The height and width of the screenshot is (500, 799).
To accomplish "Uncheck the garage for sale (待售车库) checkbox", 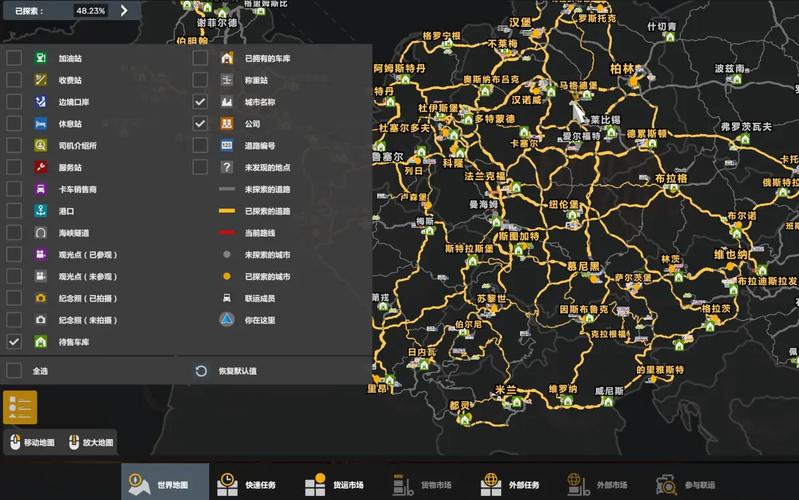I will pyautogui.click(x=14, y=342).
